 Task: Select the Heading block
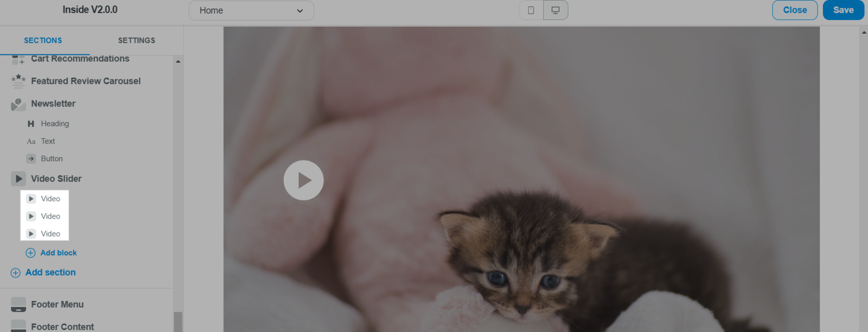[x=55, y=124]
